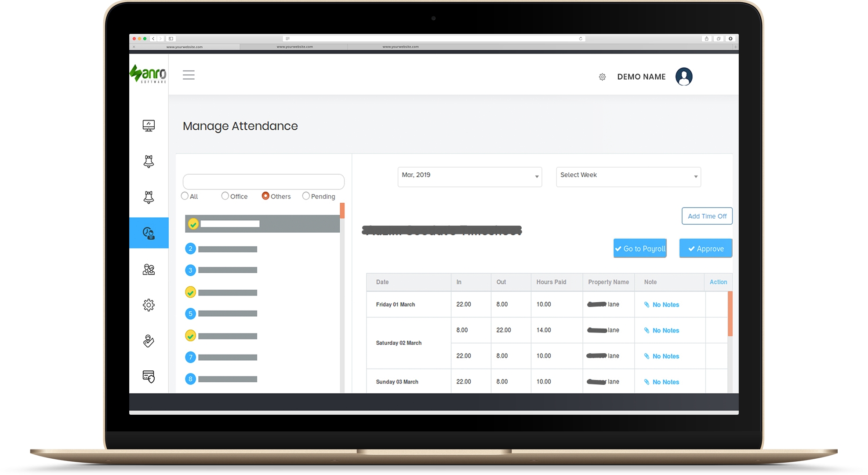Viewport: 868px width, 475px height.
Task: Select the Office radio button filter
Action: (225, 197)
